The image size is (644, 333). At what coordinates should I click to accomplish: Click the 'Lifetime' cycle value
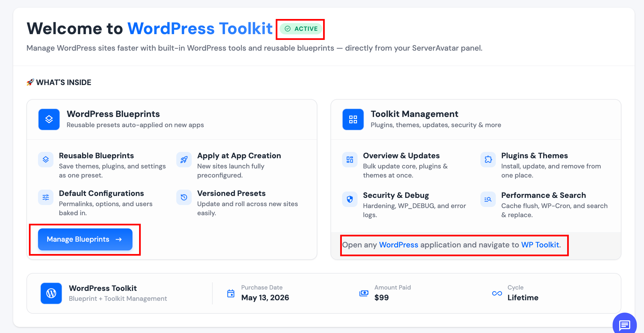click(x=523, y=297)
